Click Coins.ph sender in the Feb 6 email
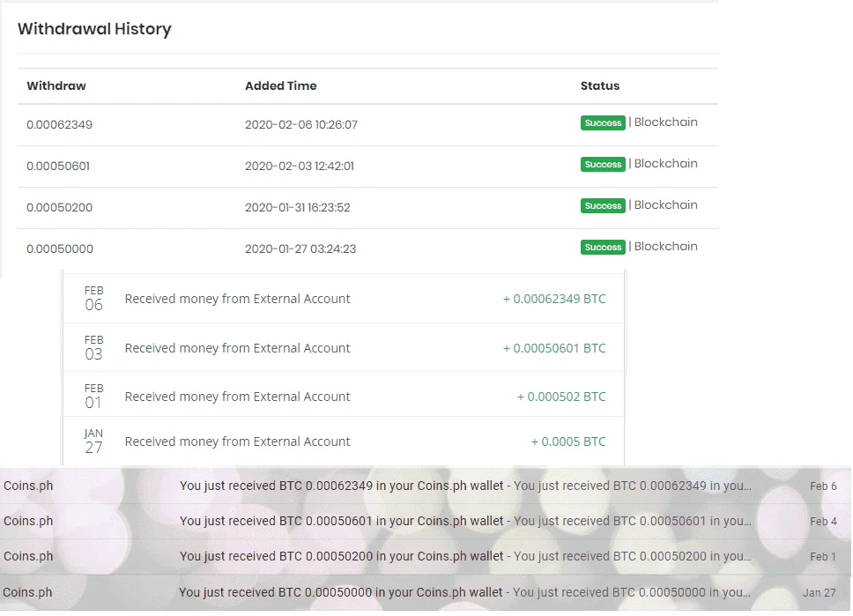 tap(28, 486)
